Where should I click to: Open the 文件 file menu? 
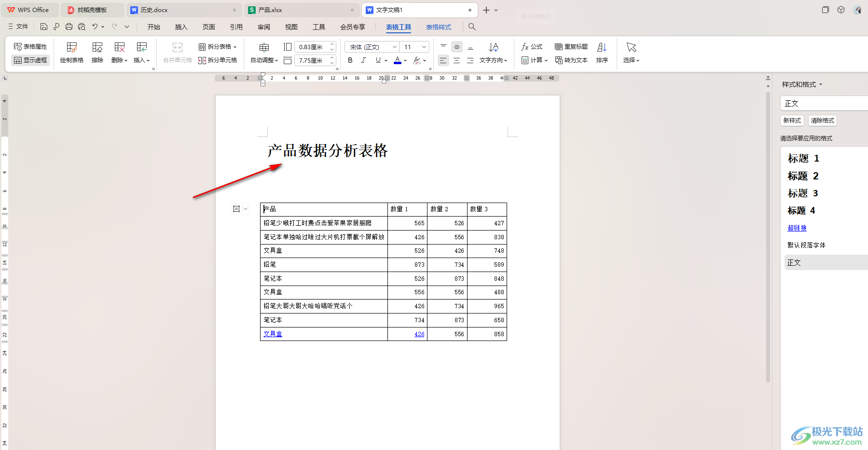(18, 27)
